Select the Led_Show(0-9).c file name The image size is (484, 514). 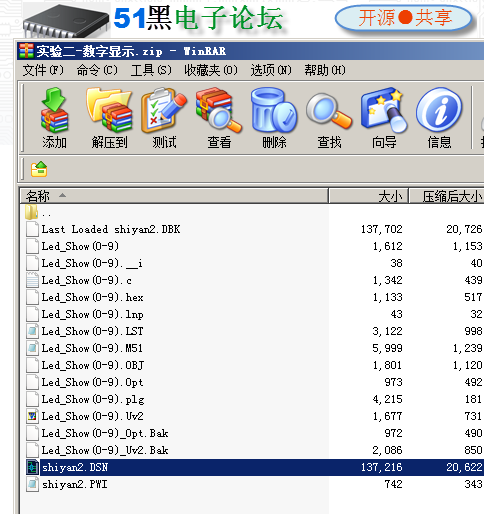click(x=86, y=280)
